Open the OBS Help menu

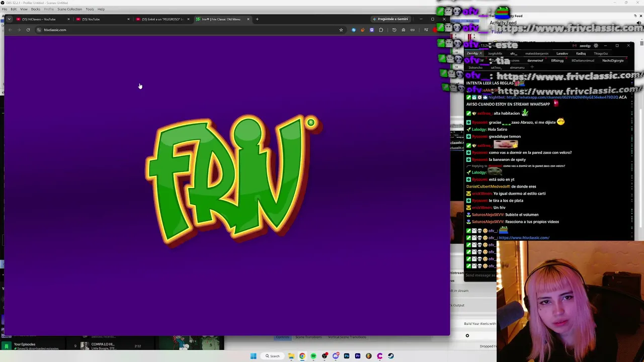(x=101, y=9)
